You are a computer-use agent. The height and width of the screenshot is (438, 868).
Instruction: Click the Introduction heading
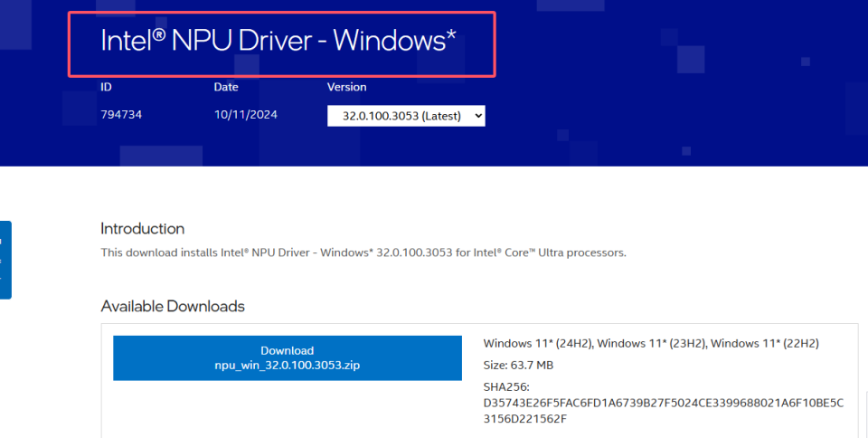tap(142, 229)
